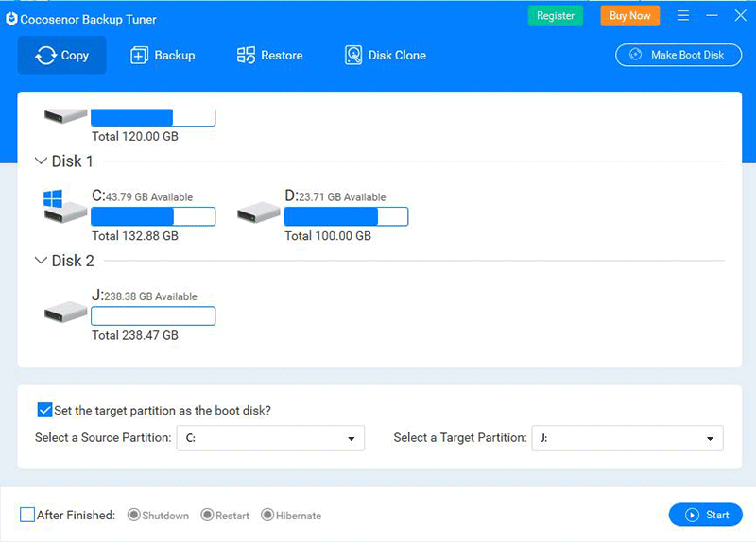Open the Source Partition dropdown
756x542 pixels.
[x=270, y=438]
